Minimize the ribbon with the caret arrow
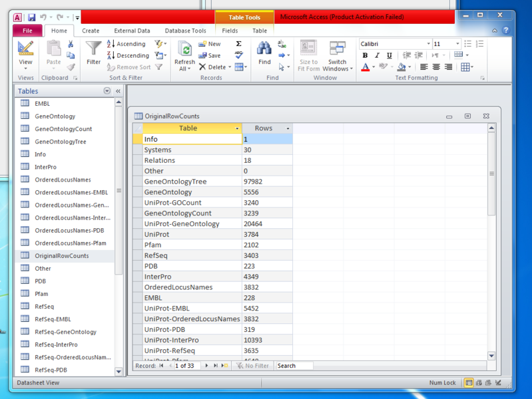Image resolution: width=532 pixels, height=399 pixels. [495, 31]
